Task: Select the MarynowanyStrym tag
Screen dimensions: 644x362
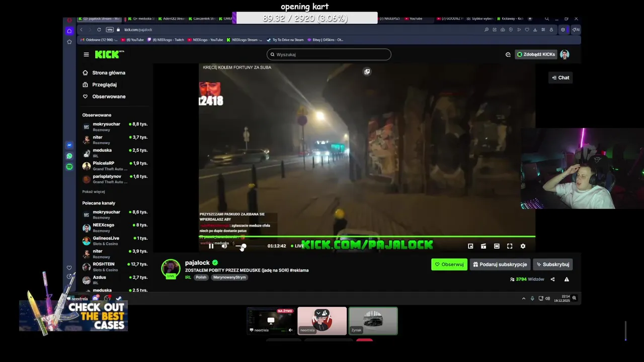Action: click(x=229, y=278)
